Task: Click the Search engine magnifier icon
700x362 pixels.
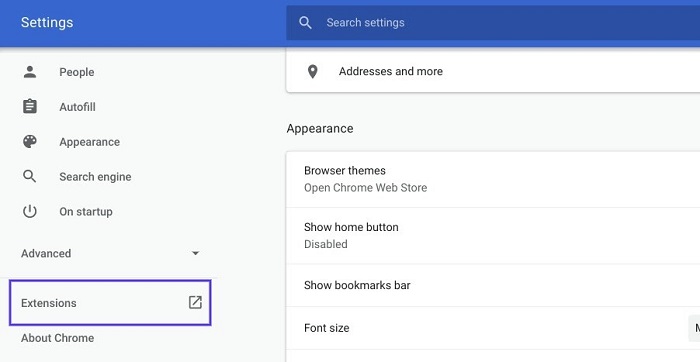Action: coord(30,176)
